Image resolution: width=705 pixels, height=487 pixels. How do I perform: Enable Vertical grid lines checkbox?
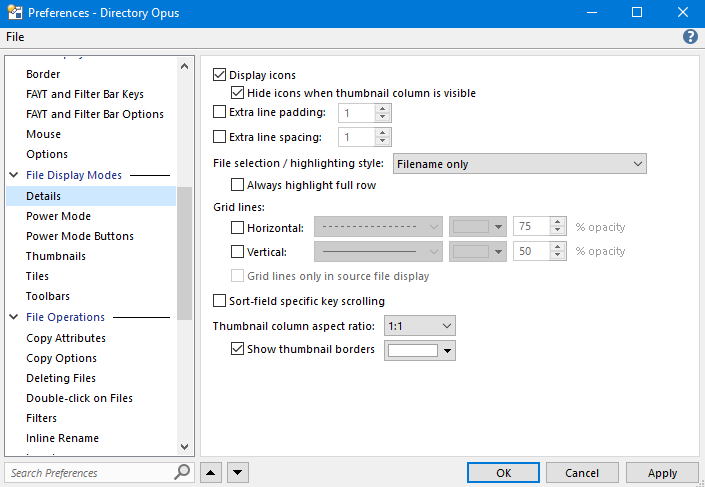(x=237, y=251)
